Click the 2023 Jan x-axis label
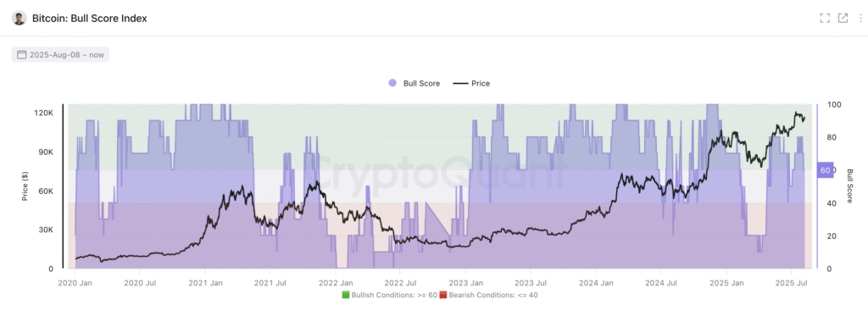The height and width of the screenshot is (310, 868). coord(465,284)
